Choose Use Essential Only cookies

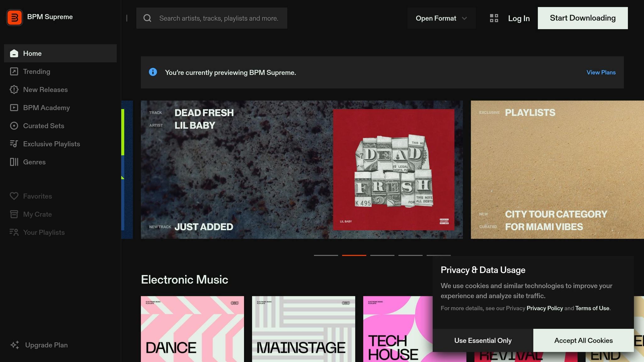point(483,341)
